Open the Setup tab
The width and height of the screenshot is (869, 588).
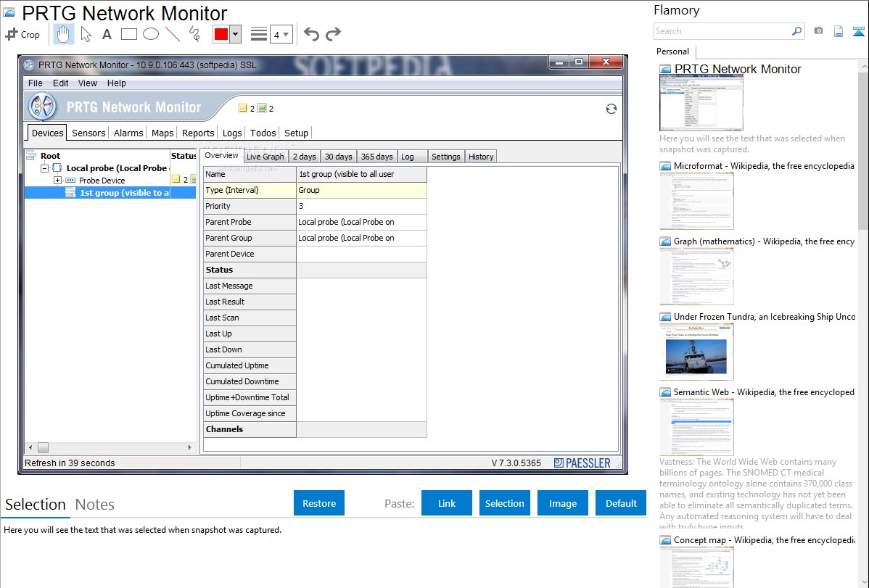tap(296, 133)
